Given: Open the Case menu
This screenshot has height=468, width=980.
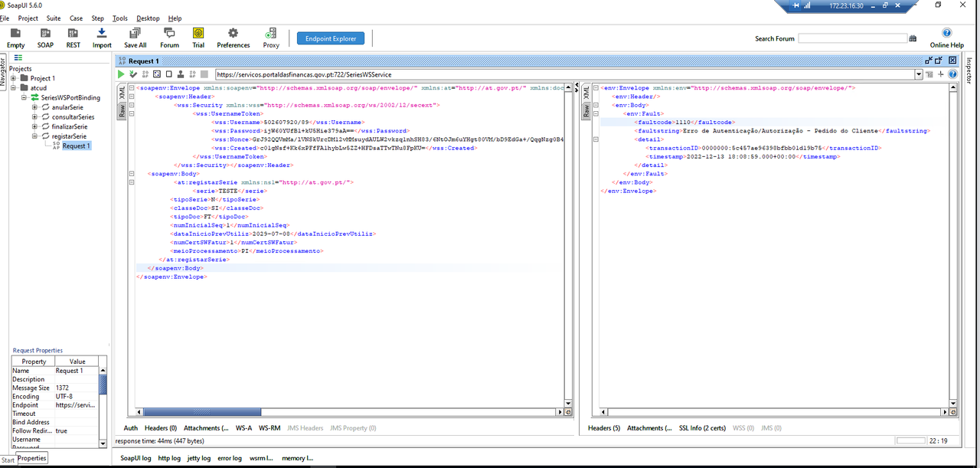Looking at the screenshot, I should tap(76, 18).
